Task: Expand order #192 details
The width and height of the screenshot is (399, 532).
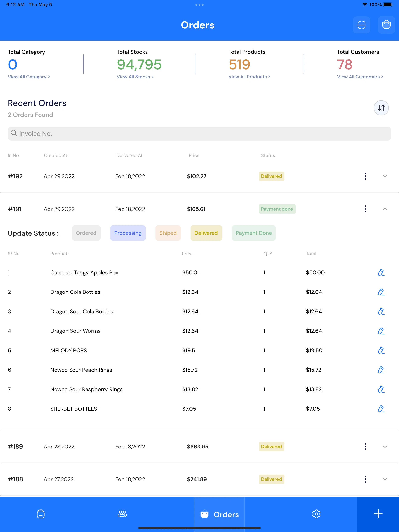Action: click(x=385, y=176)
